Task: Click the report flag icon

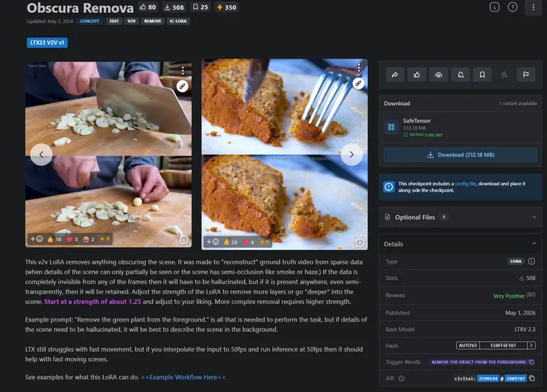Action: (x=526, y=74)
